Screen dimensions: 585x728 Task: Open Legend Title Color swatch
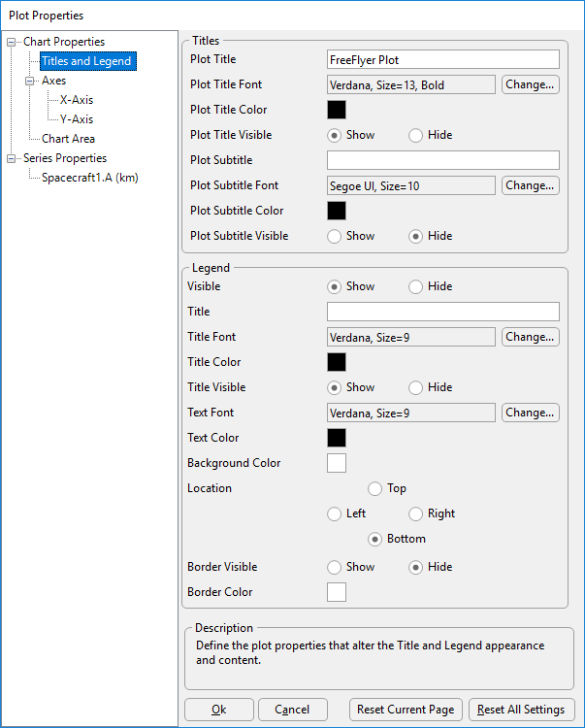point(337,362)
